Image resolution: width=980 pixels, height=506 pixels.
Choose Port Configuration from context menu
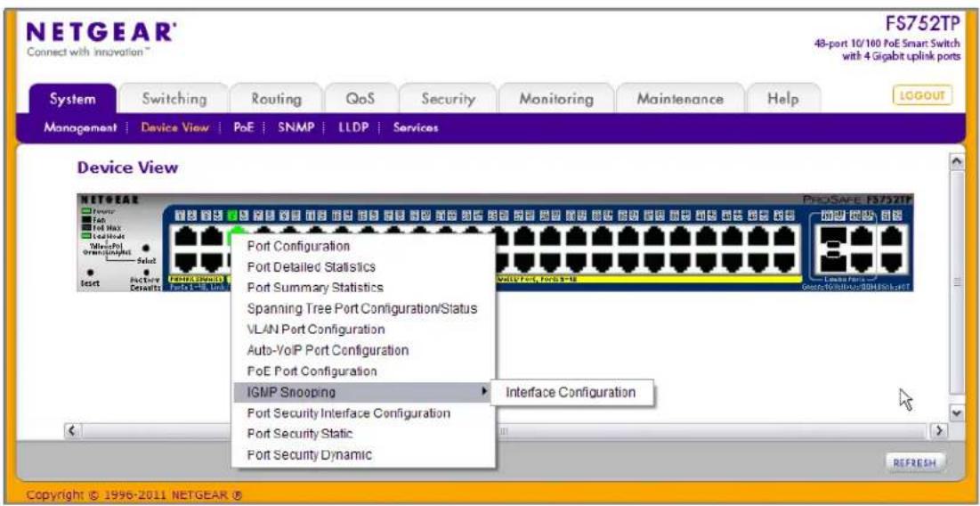click(364, 247)
